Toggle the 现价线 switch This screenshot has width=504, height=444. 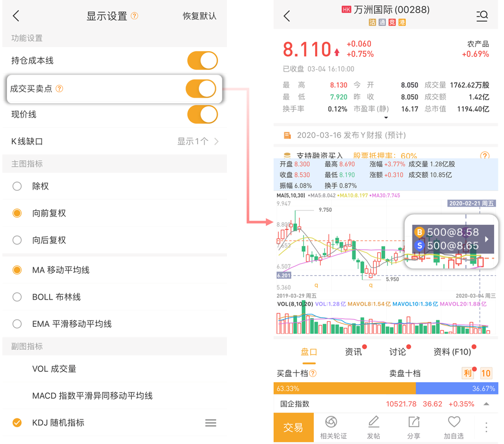202,115
